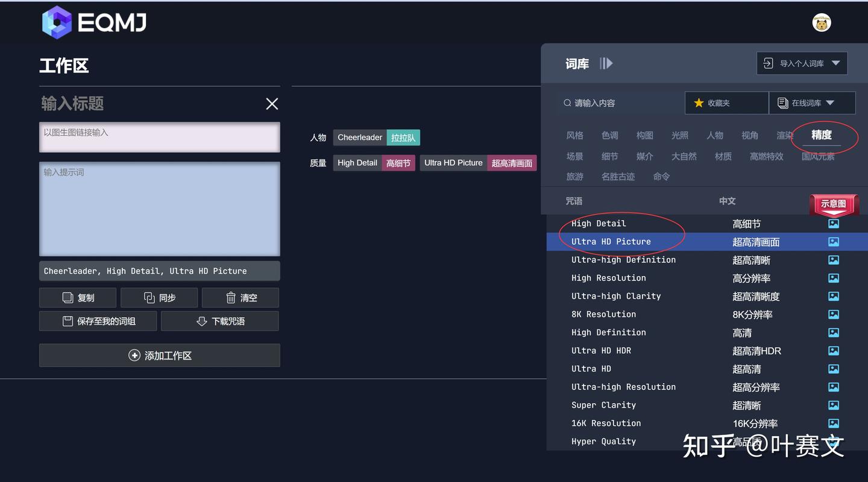868x482 pixels.
Task: Select the 构图 category tab
Action: [x=644, y=135]
